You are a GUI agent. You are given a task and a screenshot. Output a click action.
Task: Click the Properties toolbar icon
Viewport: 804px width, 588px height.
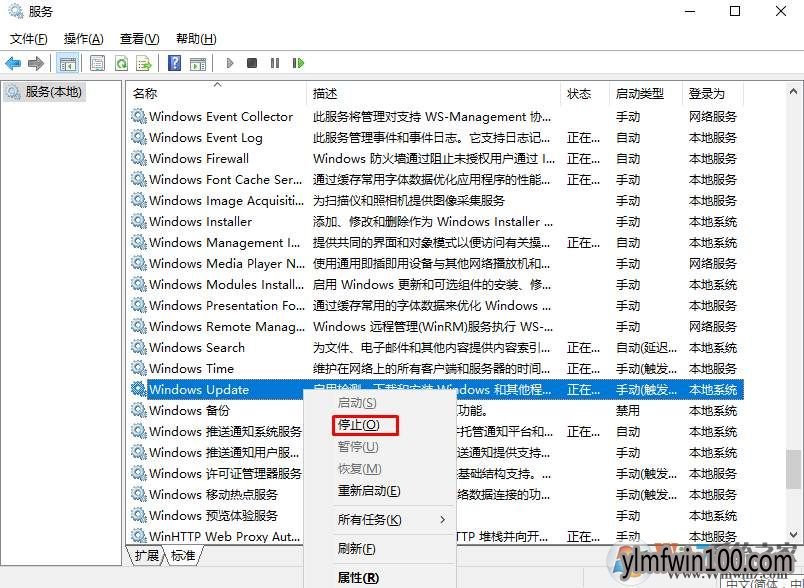tap(97, 64)
